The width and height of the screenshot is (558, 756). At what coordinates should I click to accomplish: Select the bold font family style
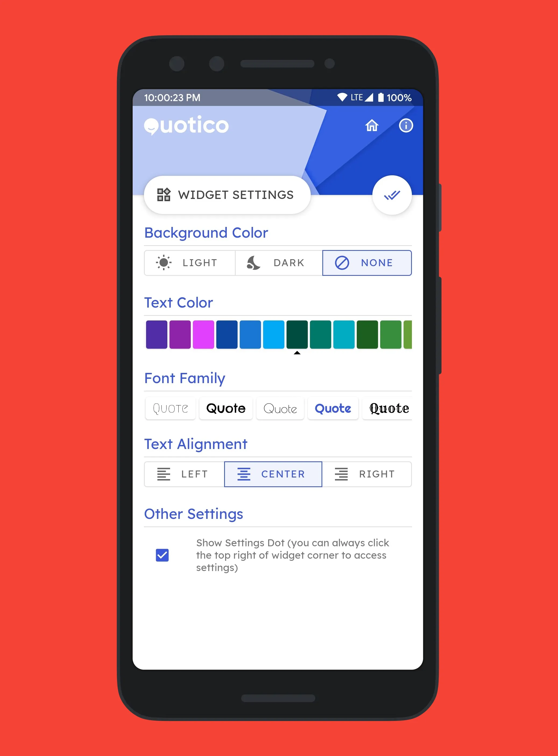point(225,407)
